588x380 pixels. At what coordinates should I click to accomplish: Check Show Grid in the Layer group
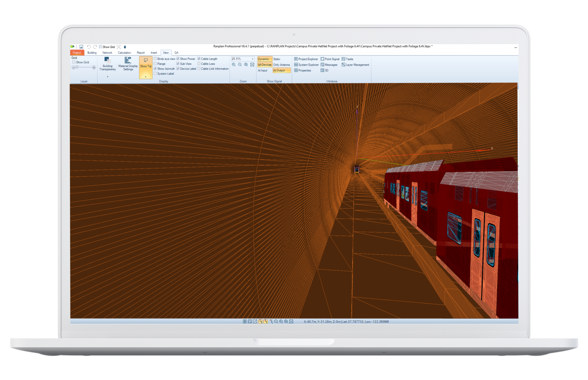[x=74, y=62]
